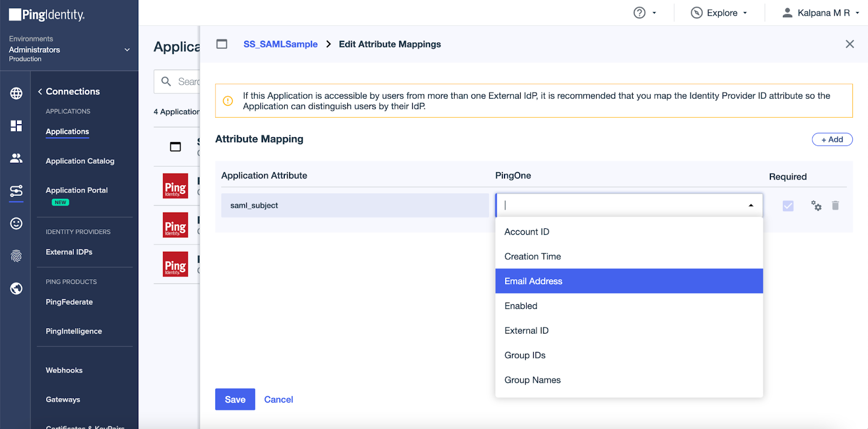
Task: Select Email Address from the dropdown list
Action: pos(628,281)
